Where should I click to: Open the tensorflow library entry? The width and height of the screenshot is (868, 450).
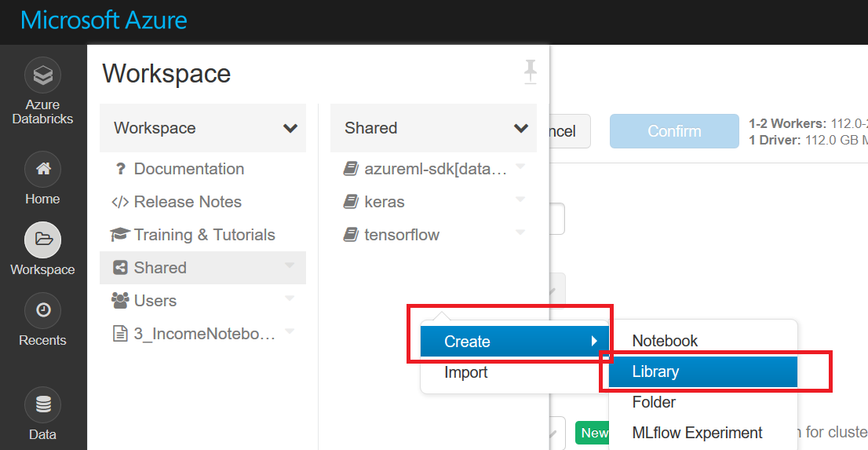pos(402,234)
